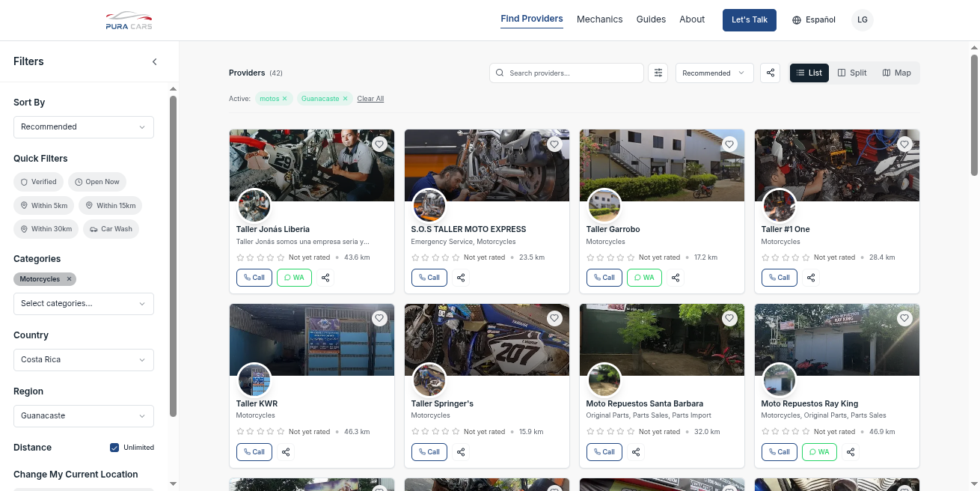The width and height of the screenshot is (980, 491).
Task: Open the Select categories dropdown
Action: tap(84, 304)
